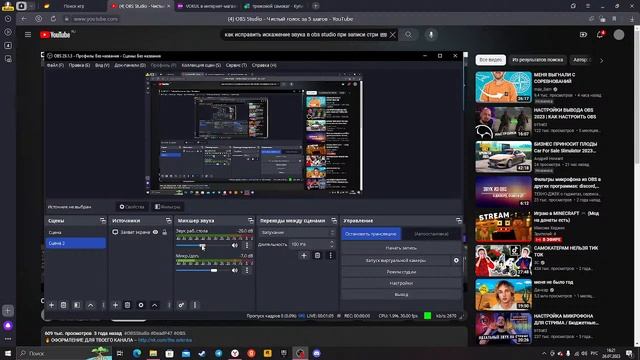This screenshot has height=360, width=640.
Task: Open Затухание transition dropdown
Action: click(297, 232)
